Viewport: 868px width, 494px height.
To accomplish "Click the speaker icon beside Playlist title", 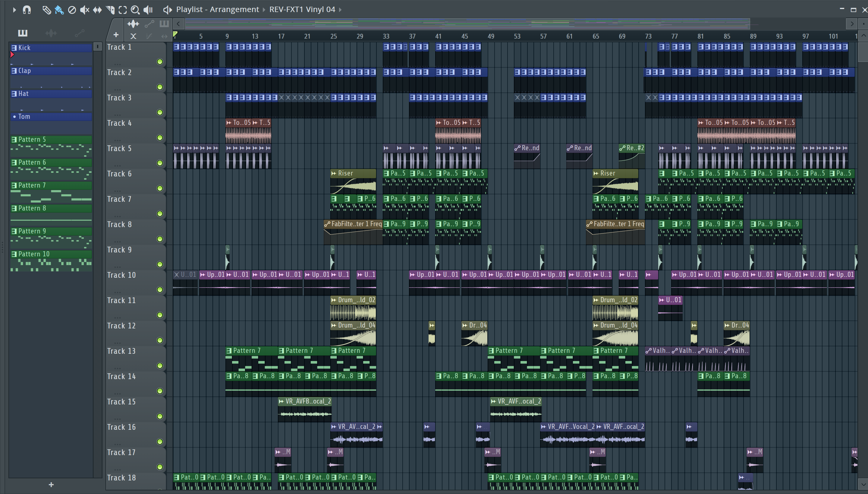I will (x=168, y=10).
